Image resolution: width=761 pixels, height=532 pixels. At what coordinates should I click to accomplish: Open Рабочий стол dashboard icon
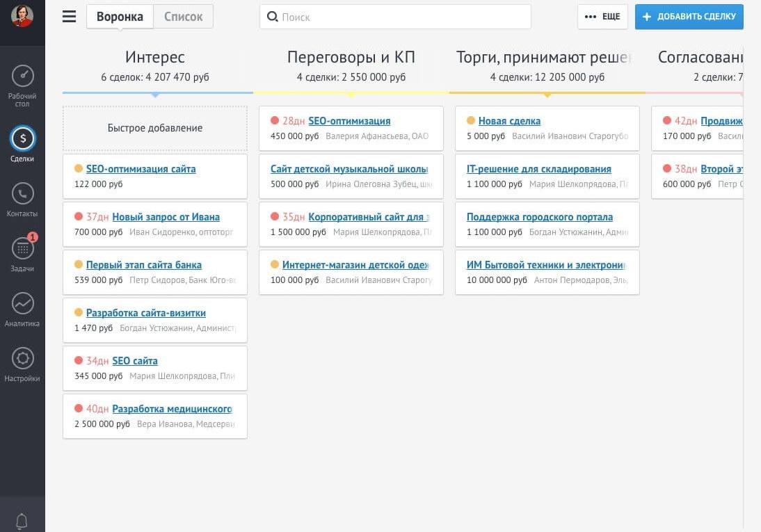(22, 76)
